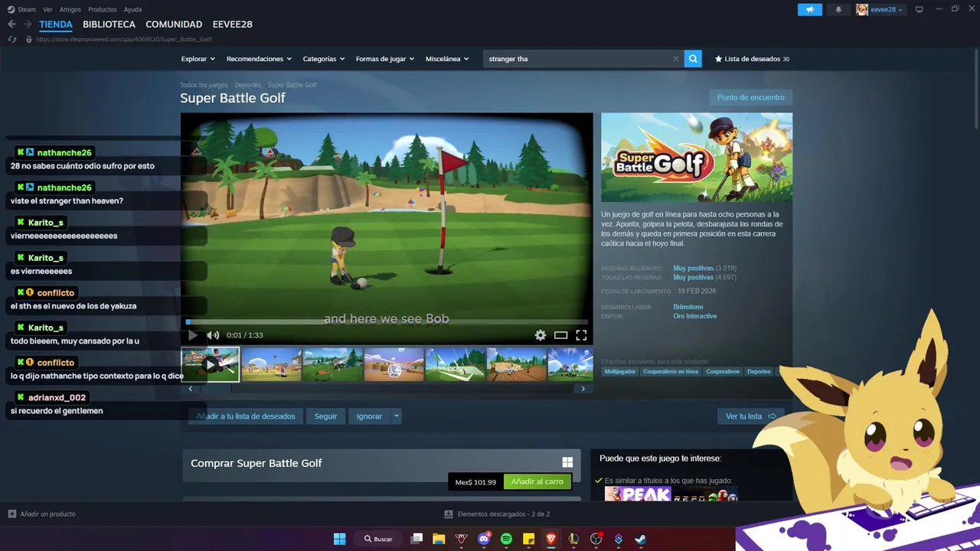The width and height of the screenshot is (980, 551).
Task: Click the PEAK game capsule
Action: (x=638, y=494)
